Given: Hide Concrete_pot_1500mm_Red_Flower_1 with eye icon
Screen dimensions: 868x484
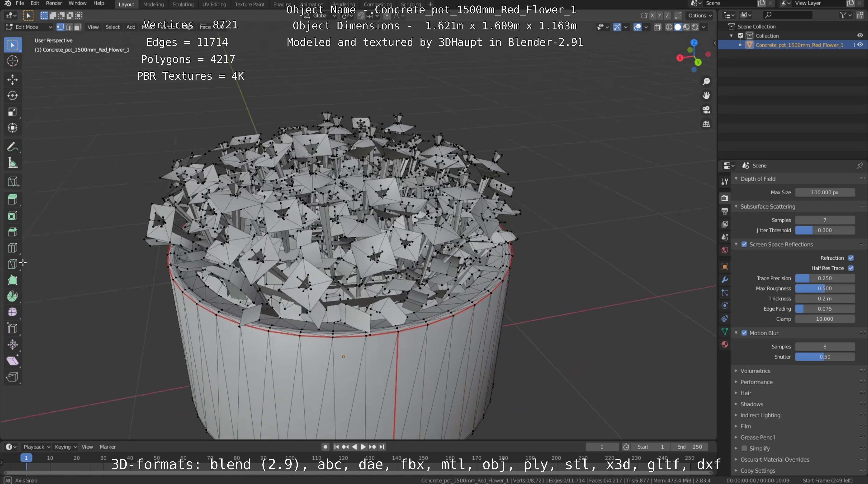Looking at the screenshot, I should coord(860,45).
